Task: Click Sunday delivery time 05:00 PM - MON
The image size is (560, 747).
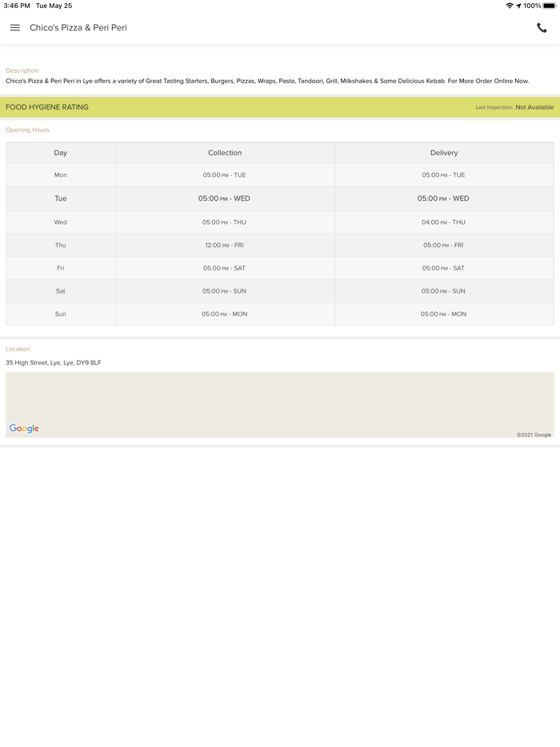Action: (x=443, y=314)
